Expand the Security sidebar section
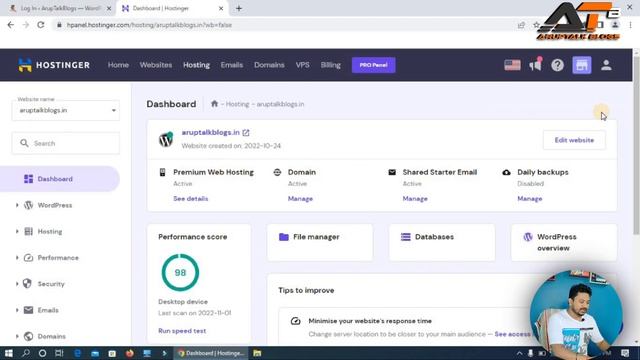The image size is (640, 360). (x=17, y=284)
